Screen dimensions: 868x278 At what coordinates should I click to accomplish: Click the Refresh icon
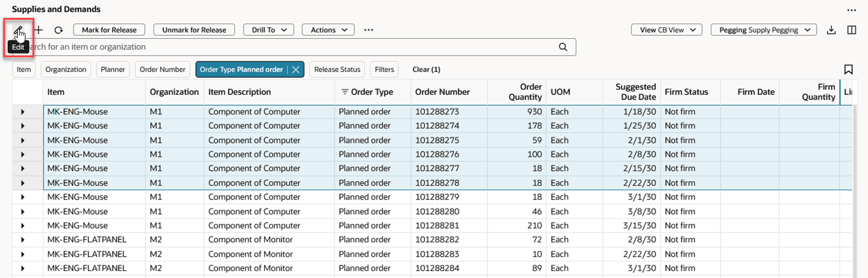(58, 30)
